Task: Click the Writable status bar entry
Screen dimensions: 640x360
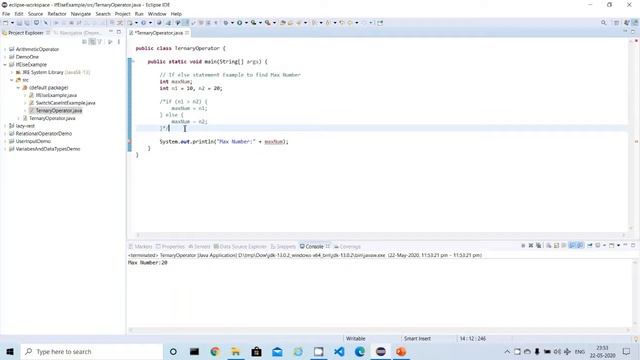Action: pyautogui.click(x=356, y=339)
